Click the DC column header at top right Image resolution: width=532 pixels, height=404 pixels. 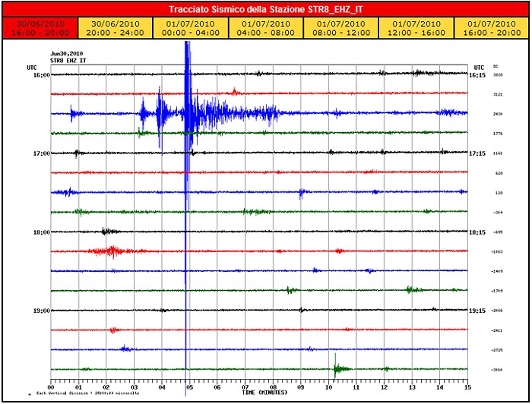(495, 67)
